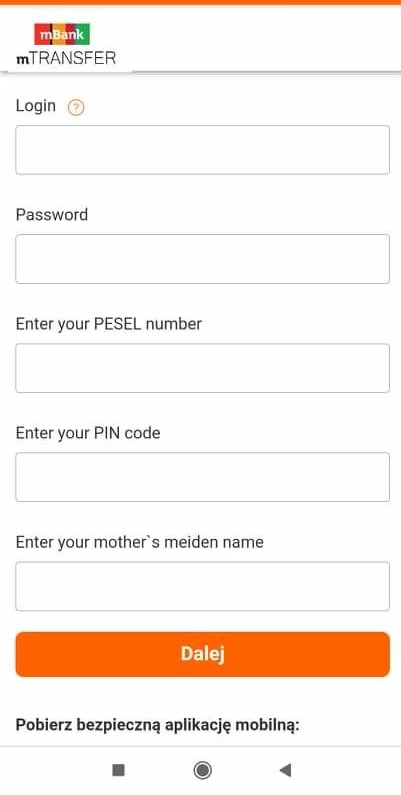The width and height of the screenshot is (401, 795).
Task: Tap the Android back triangle button
Action: (285, 771)
